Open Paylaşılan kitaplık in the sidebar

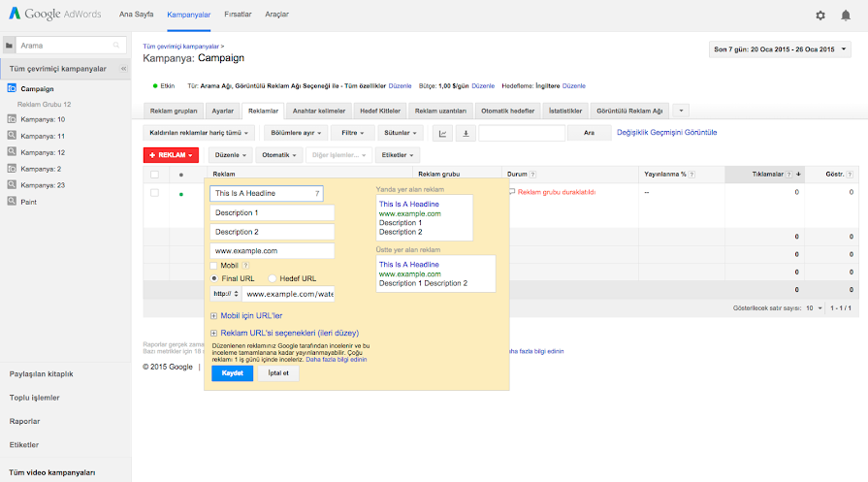(42, 373)
